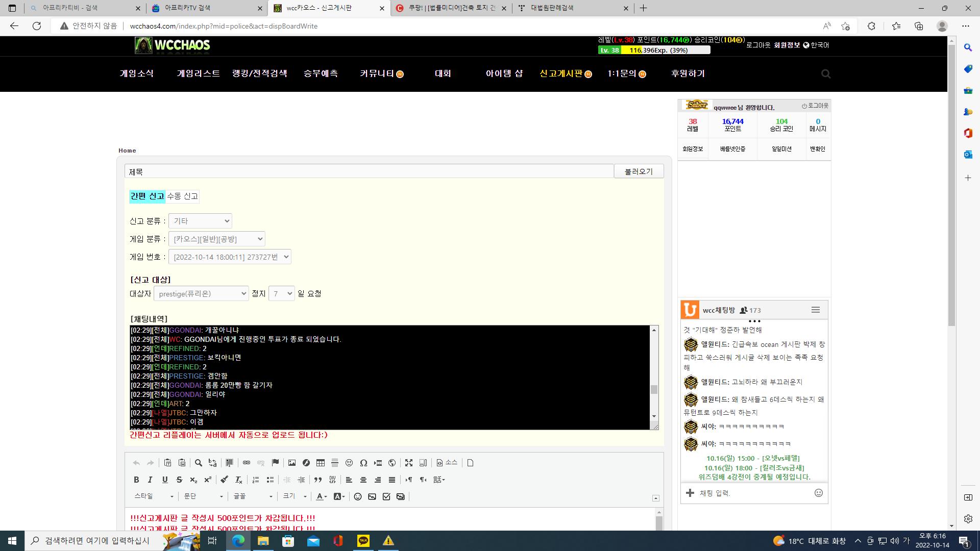Toggle underline formatting
Viewport: 980px width, 551px height.
[165, 480]
